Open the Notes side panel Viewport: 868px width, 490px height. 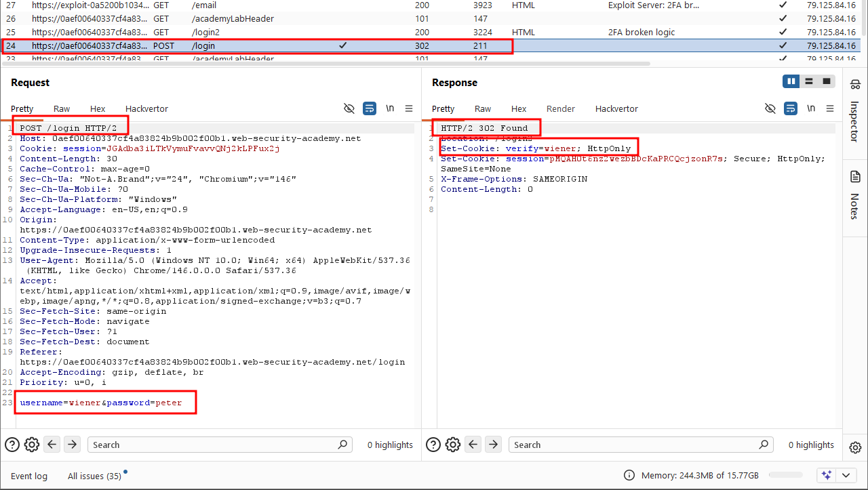[x=855, y=195]
